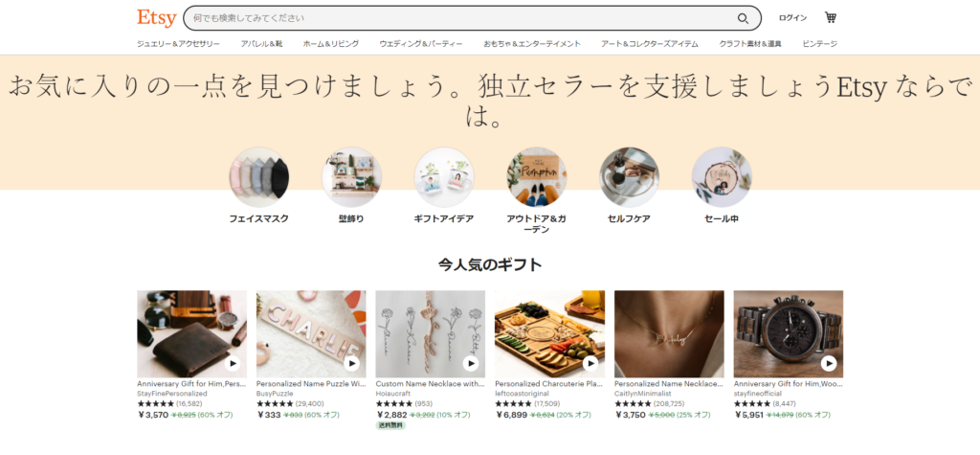This screenshot has height=455, width=980.
Task: Open the charcuterie board product thumbnail
Action: [x=549, y=333]
